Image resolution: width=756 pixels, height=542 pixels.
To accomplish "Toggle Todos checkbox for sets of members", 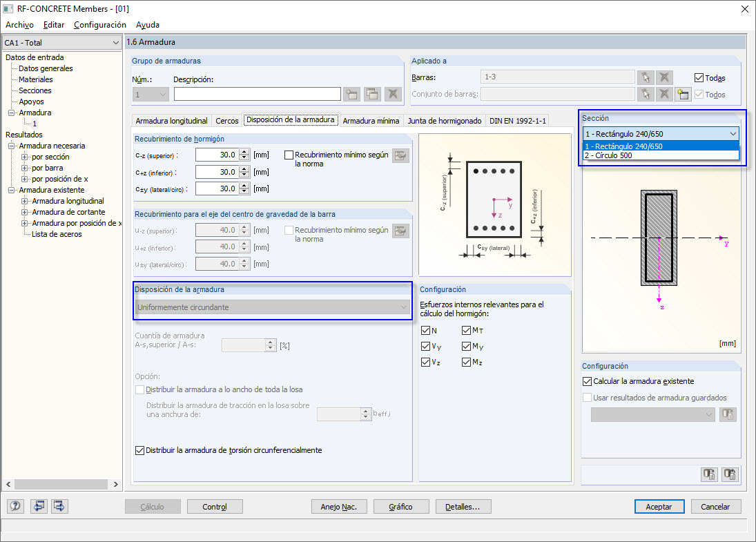I will tap(699, 95).
